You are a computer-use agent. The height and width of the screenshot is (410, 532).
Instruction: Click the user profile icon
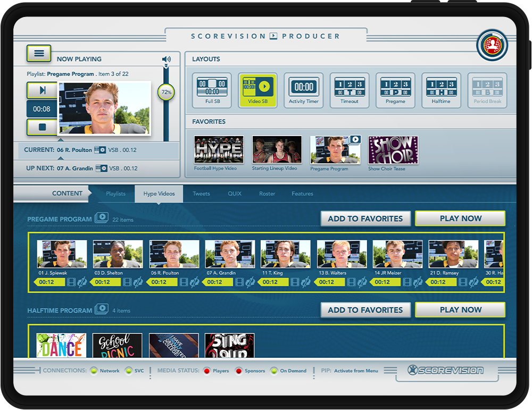(x=492, y=45)
